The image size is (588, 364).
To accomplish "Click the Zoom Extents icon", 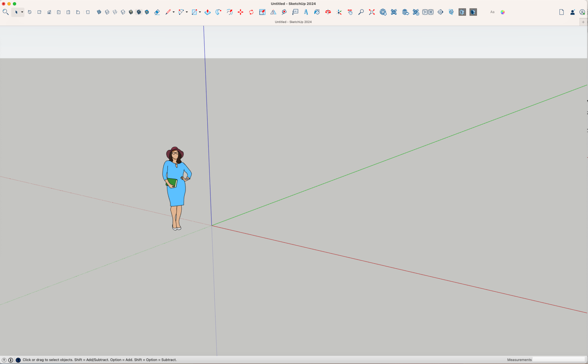I will (x=372, y=12).
